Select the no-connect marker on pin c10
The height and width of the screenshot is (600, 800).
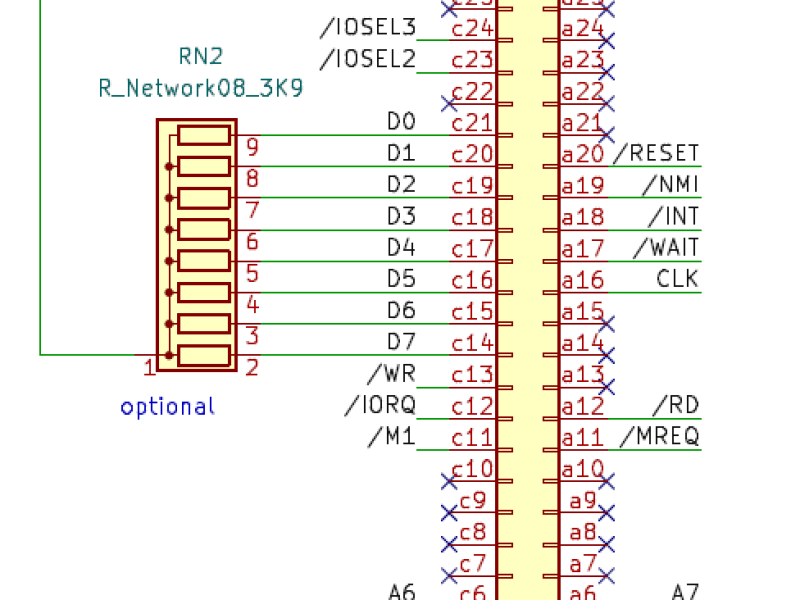pos(449,481)
